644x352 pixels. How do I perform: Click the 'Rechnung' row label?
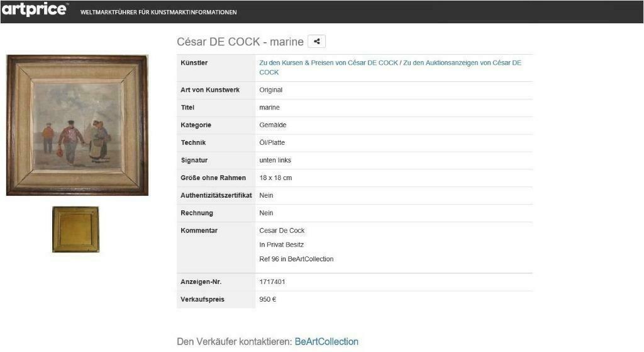[197, 213]
